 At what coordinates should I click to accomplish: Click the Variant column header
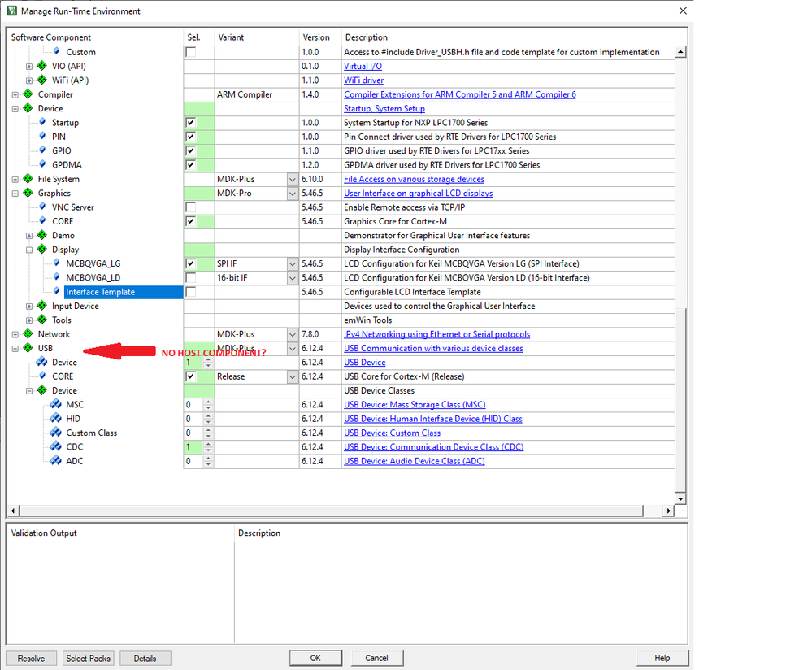click(231, 37)
